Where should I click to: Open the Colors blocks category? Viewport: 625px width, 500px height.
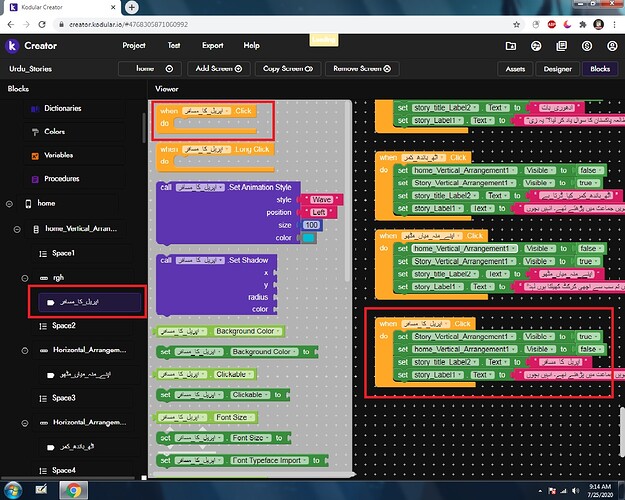tap(54, 131)
